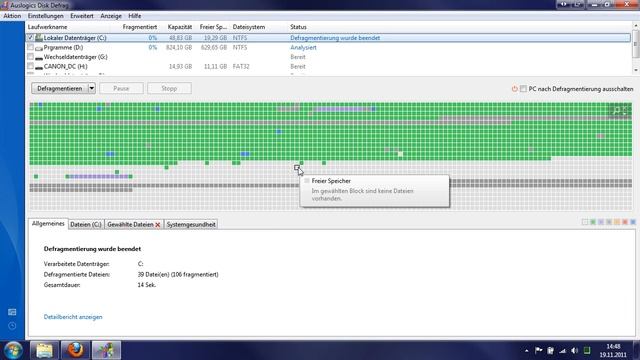
Task: Open the Defragmentieren dropdown arrow
Action: (91, 88)
